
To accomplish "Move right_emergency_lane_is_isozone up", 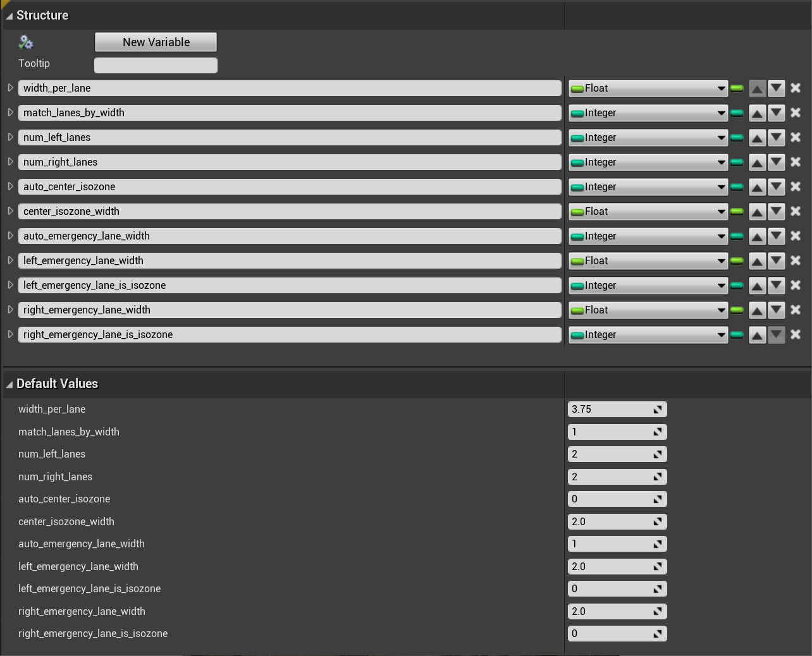I will click(757, 335).
